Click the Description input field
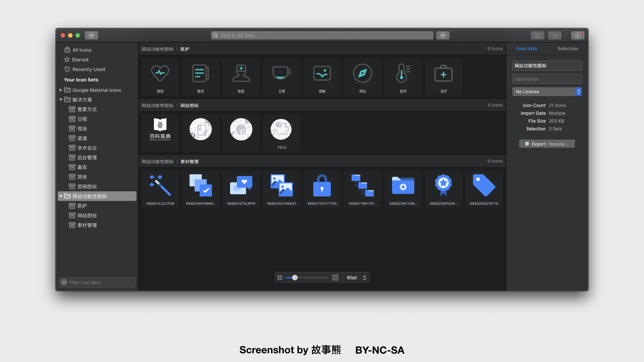The height and width of the screenshot is (362, 644). [547, 79]
